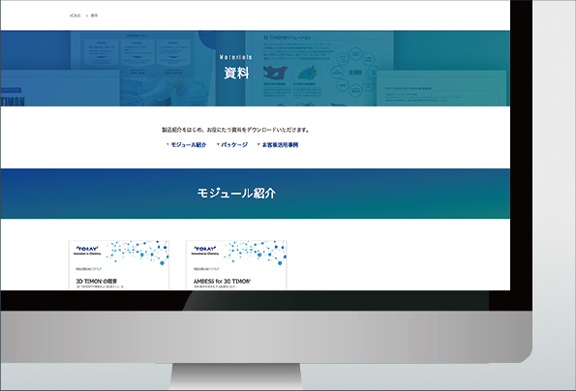The height and width of the screenshot is (391, 576).
Task: Click the dotted network graphic on the AMDESS card
Action: click(x=257, y=252)
